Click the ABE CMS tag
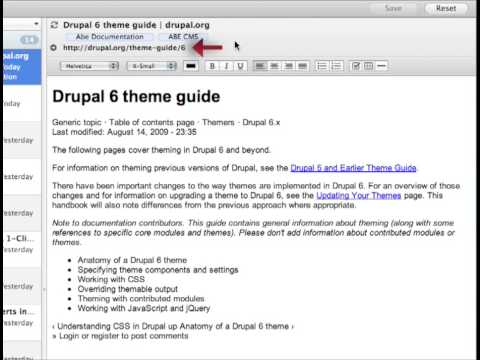Image resolution: width=480 pixels, height=360 pixels. [183, 37]
